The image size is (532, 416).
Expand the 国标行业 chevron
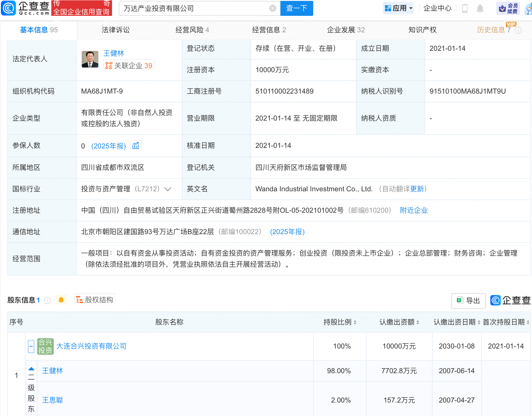coord(168,189)
